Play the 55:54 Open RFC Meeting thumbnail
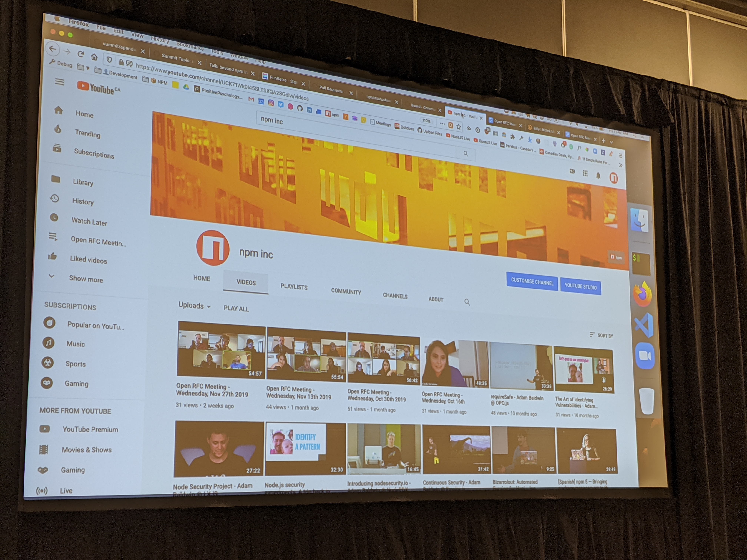The width and height of the screenshot is (747, 560). tap(306, 354)
